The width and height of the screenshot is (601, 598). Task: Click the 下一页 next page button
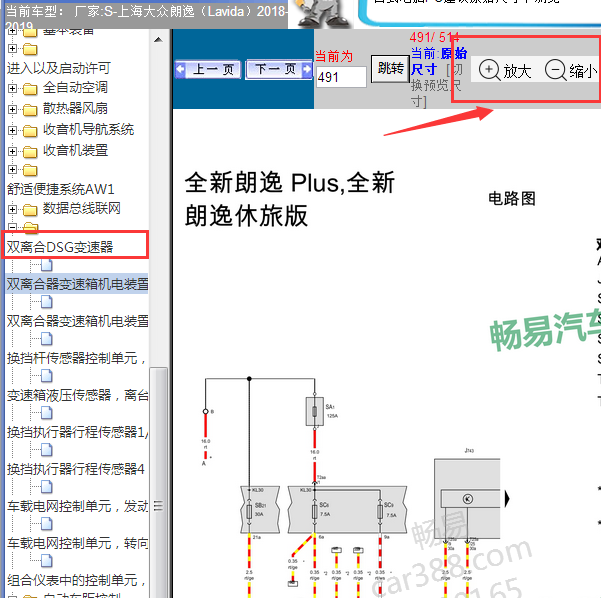(x=279, y=69)
